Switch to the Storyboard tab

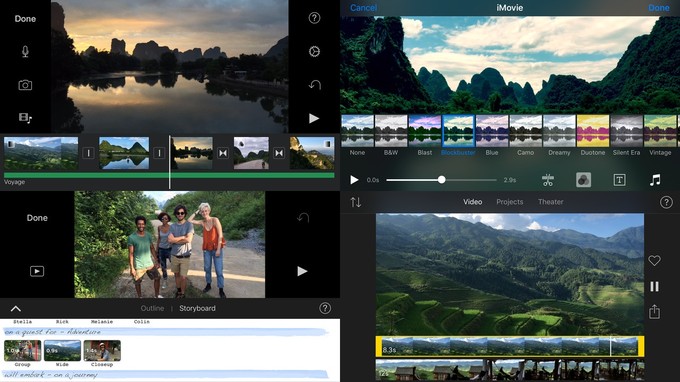point(197,308)
